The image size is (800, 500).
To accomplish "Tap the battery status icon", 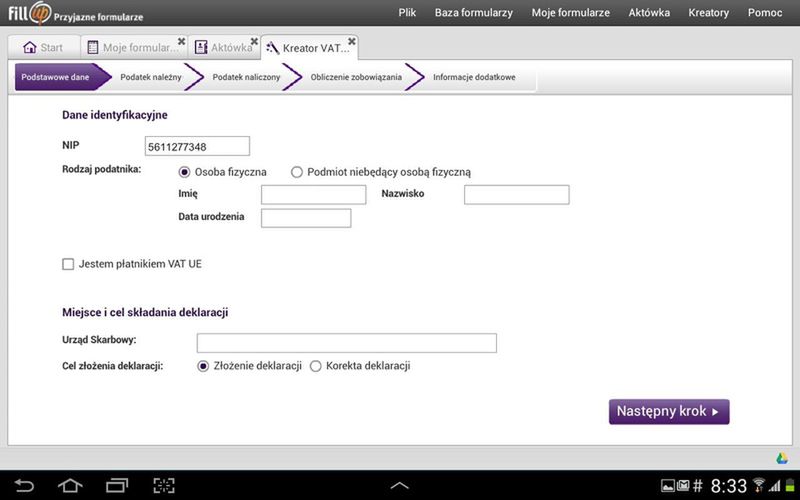I will [790, 486].
